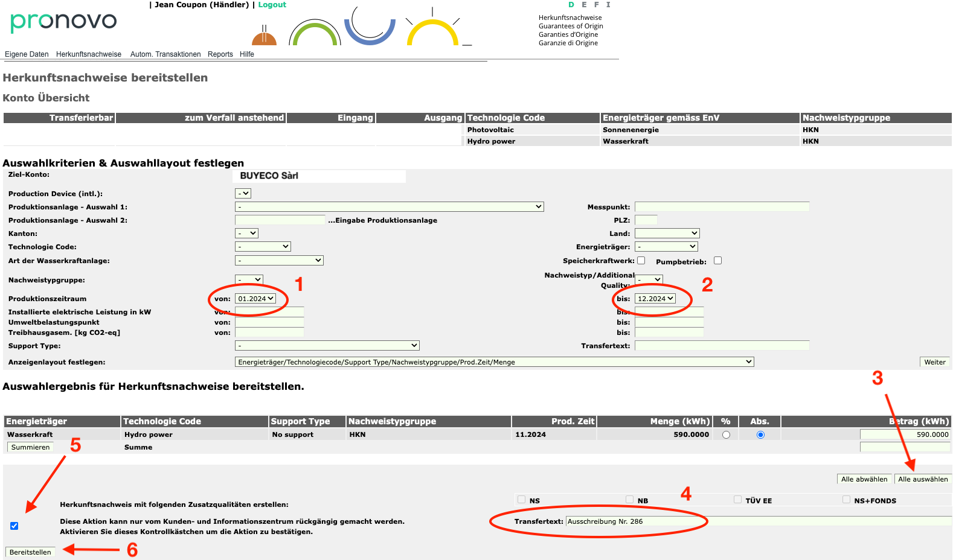Enable the Speicherkraftwerk checkbox
Screen dimensions: 953x560
click(x=641, y=261)
